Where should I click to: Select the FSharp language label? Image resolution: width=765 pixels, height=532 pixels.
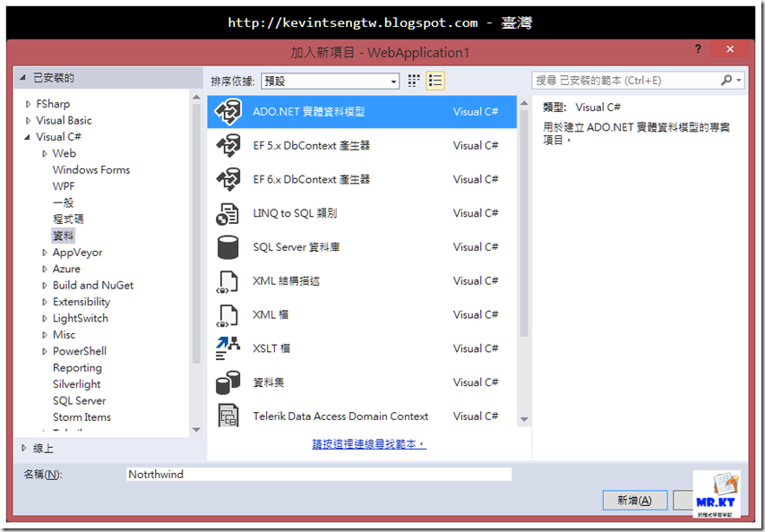[x=53, y=104]
